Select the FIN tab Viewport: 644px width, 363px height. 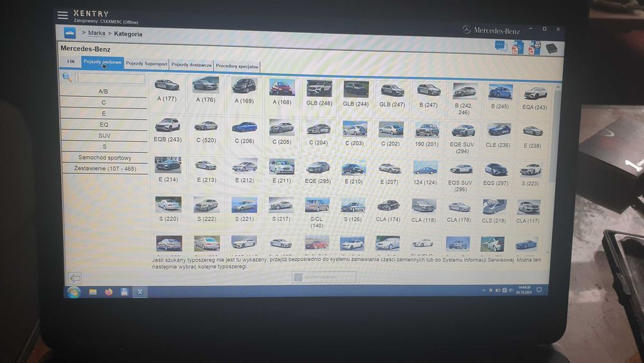click(71, 62)
